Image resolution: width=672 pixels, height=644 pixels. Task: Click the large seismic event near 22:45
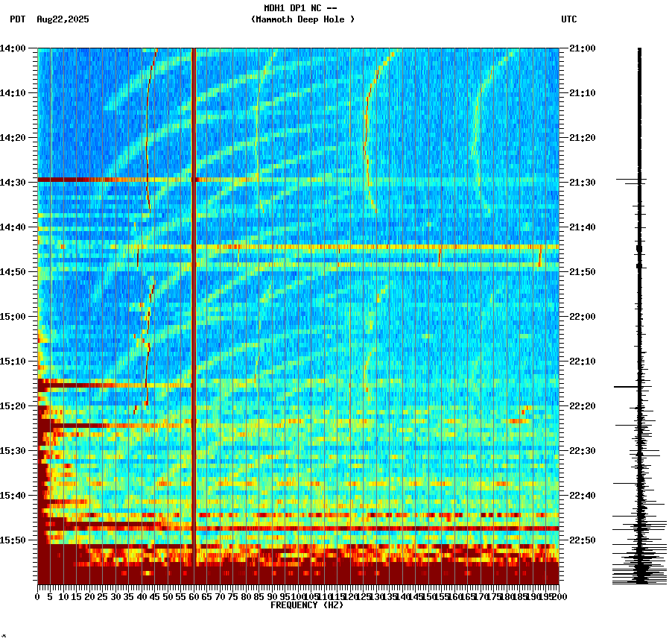pos(298,525)
